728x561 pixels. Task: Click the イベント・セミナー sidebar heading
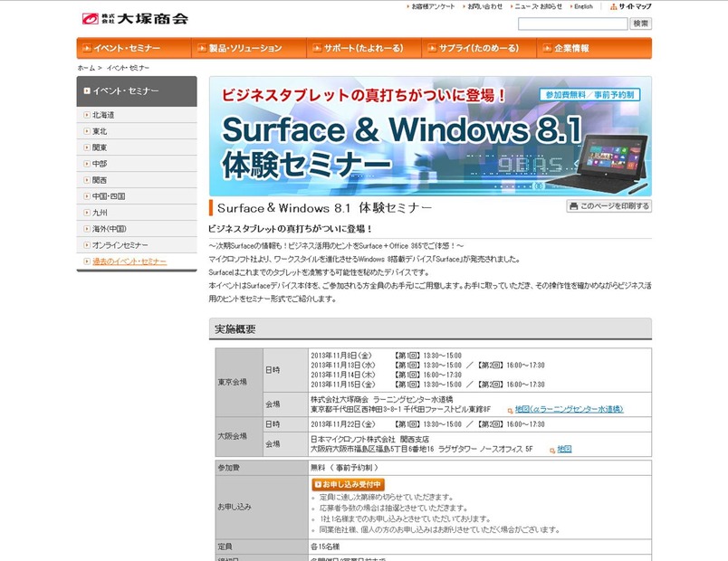click(x=137, y=91)
